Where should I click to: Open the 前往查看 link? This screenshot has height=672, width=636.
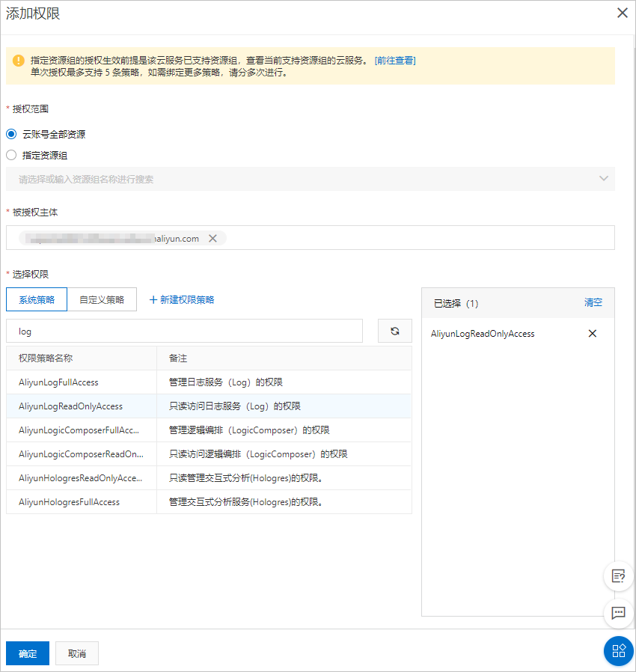point(395,61)
